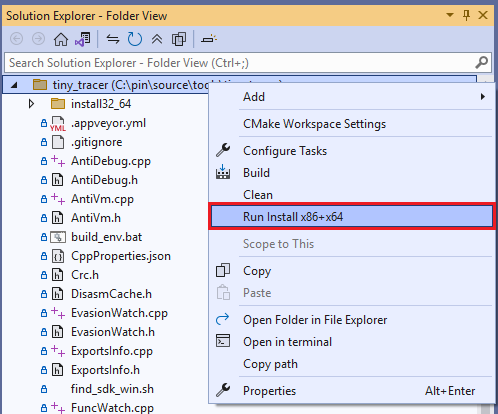Toggle Preview Selected Items option
Image resolution: width=498 pixels, height=414 pixels.
[209, 39]
